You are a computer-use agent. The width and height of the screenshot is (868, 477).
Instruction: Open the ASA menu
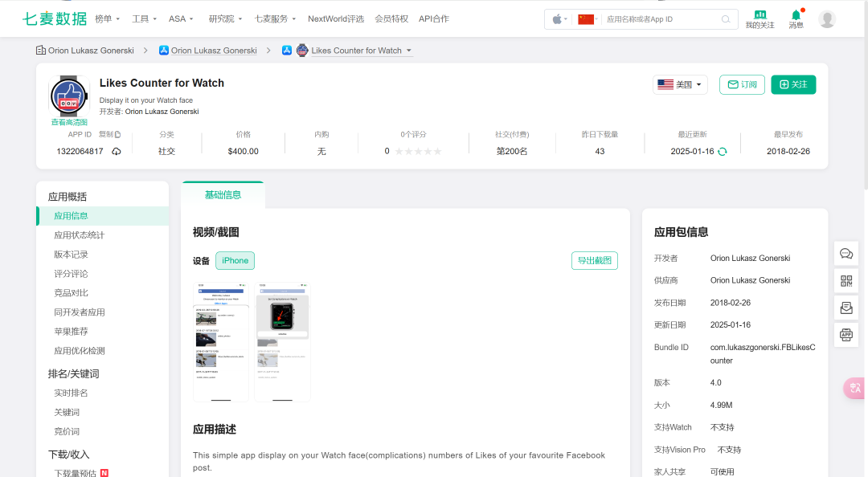(181, 18)
